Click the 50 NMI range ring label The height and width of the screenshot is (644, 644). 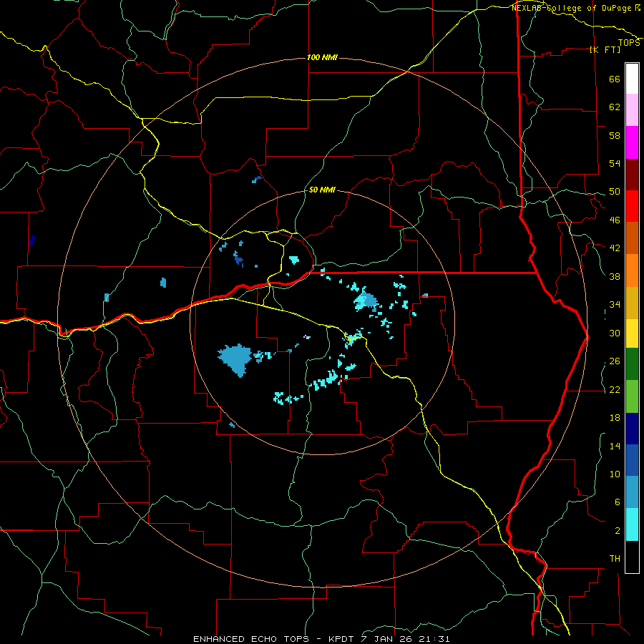pos(322,190)
